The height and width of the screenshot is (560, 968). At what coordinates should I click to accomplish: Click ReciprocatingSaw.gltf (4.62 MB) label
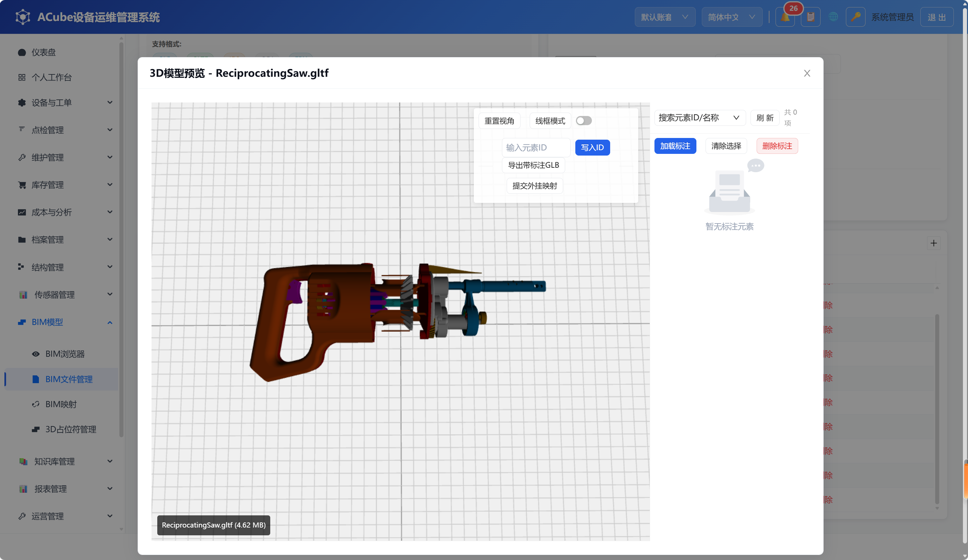pos(213,525)
